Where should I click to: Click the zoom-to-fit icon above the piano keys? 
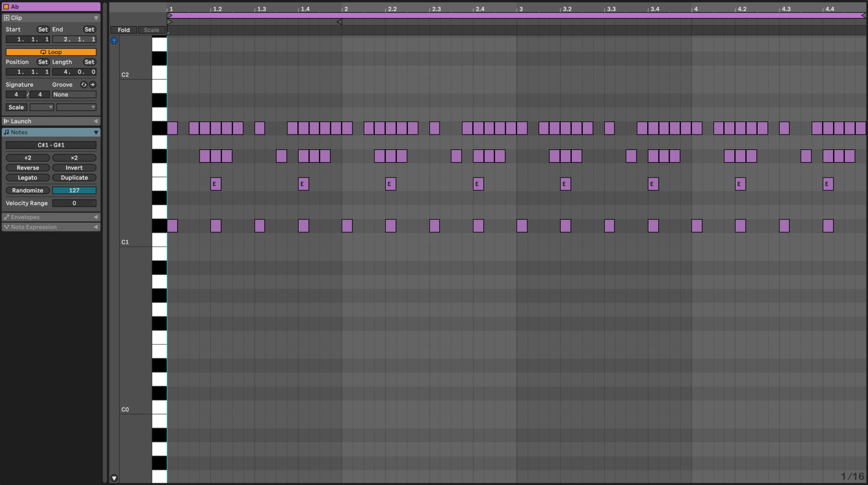click(x=114, y=41)
